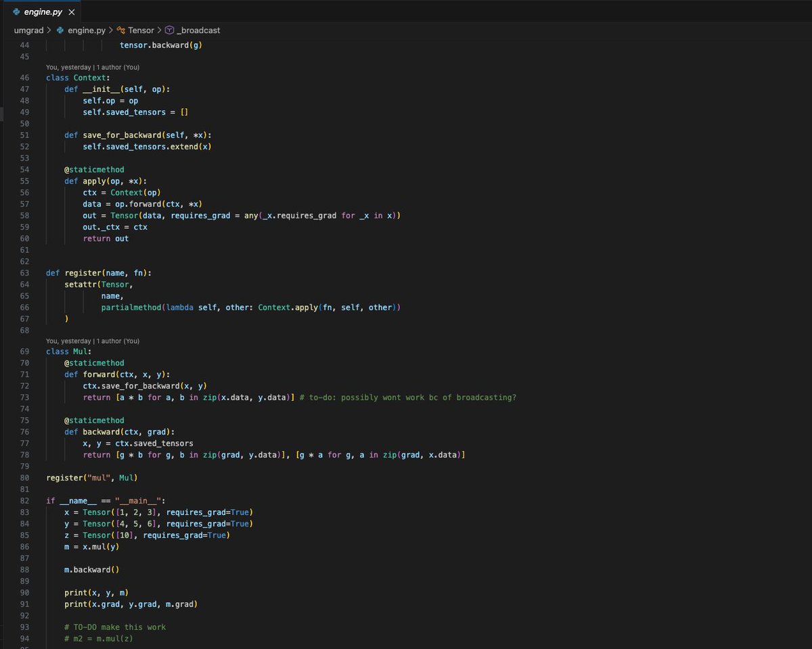Screen dimensions: 812x649
Task: Open the _broadcast method breadcrumb
Action: 198,30
